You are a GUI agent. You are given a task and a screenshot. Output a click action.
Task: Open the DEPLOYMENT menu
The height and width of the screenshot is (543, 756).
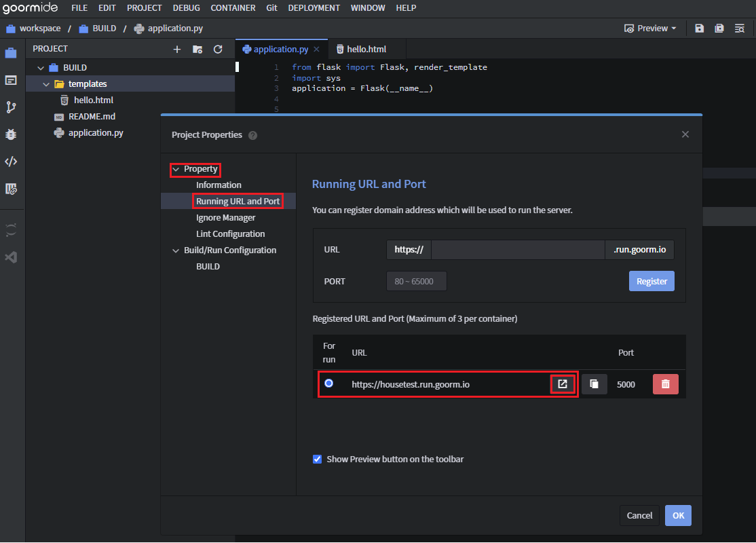point(314,7)
